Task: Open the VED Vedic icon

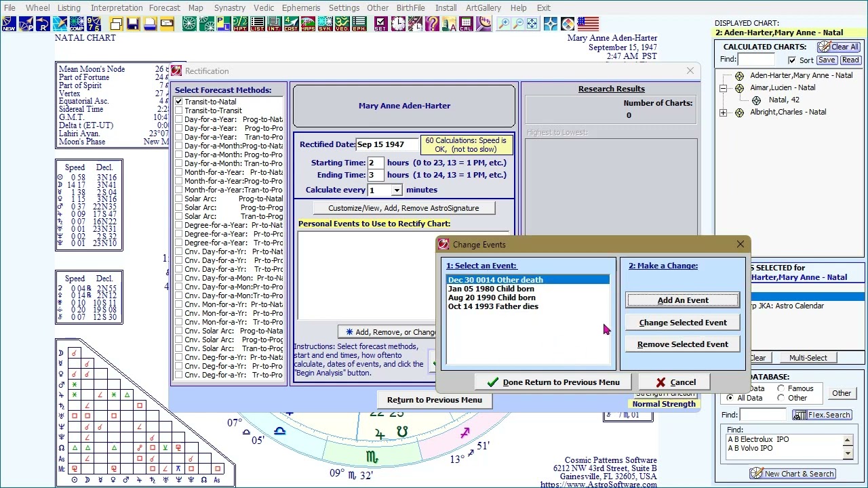Action: click(x=342, y=24)
